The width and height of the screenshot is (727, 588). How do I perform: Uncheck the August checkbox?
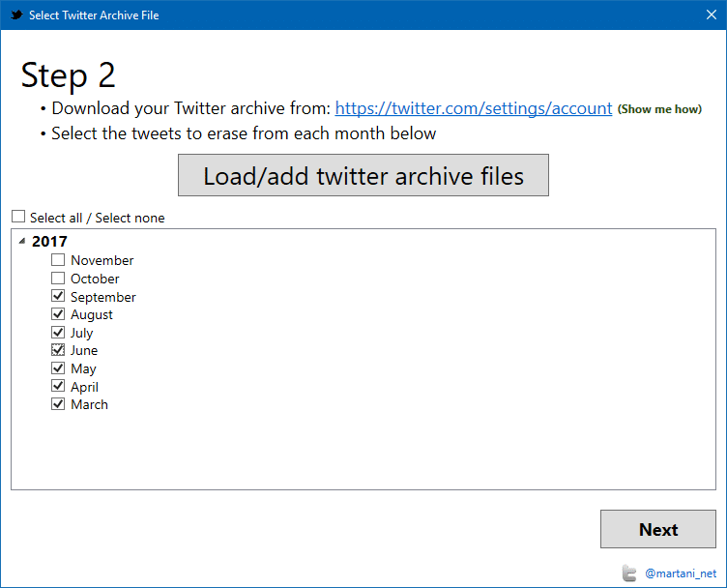tap(58, 314)
